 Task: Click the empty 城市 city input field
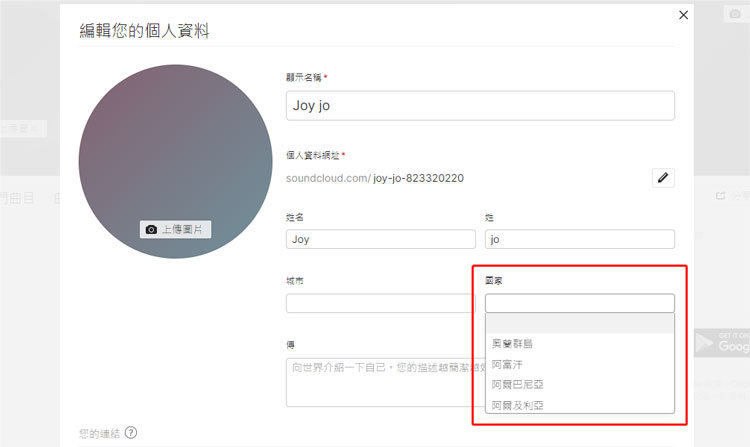click(379, 303)
